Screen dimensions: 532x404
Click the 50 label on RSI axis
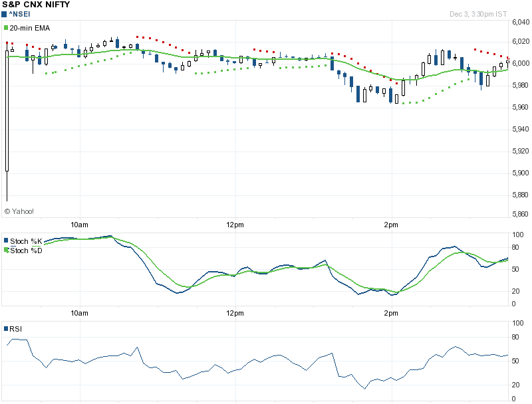pos(515,361)
